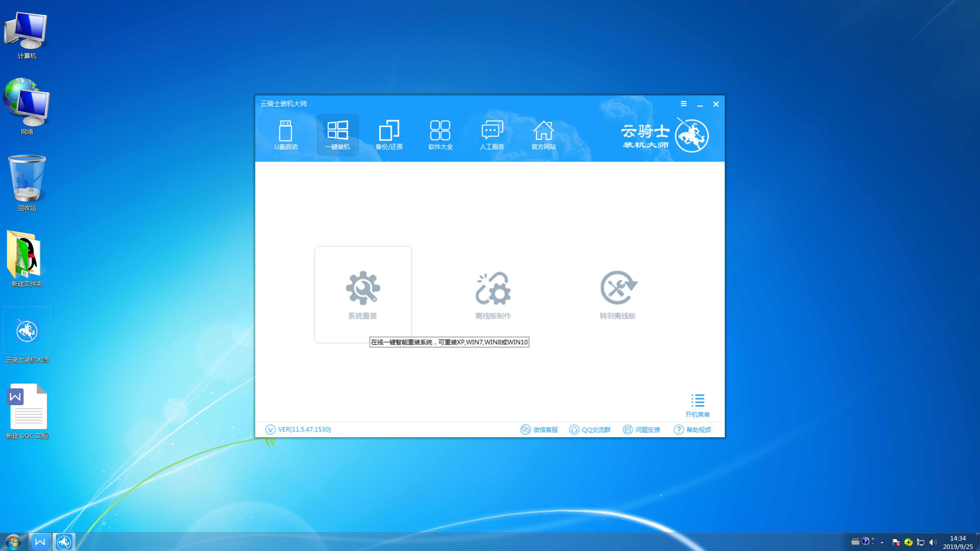
Task: Click the 云骑士装机大师 window title
Action: click(284, 104)
